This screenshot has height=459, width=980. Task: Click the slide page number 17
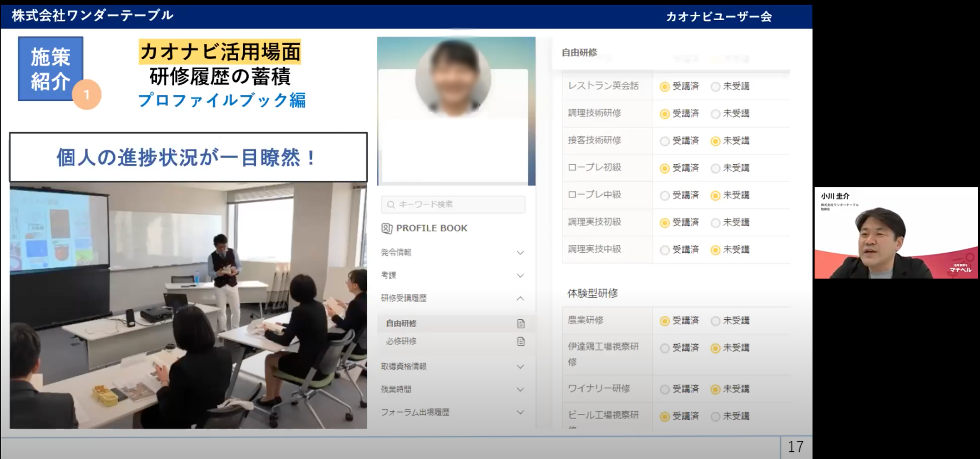796,447
